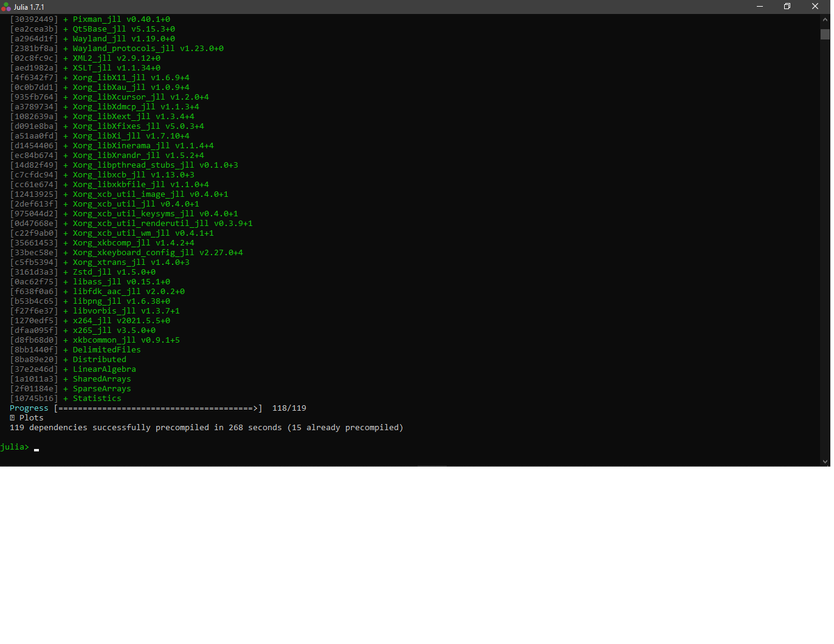
Task: Click 'Xorg_libXfixes_jll v5.0.3+4' entry
Action: [139, 126]
